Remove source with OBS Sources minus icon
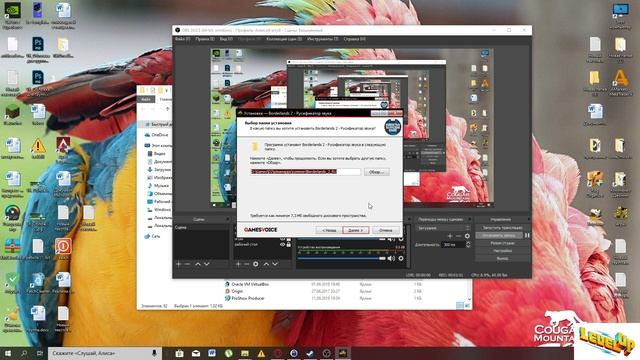Image resolution: width=640 pixels, height=360 pixels. (x=247, y=264)
